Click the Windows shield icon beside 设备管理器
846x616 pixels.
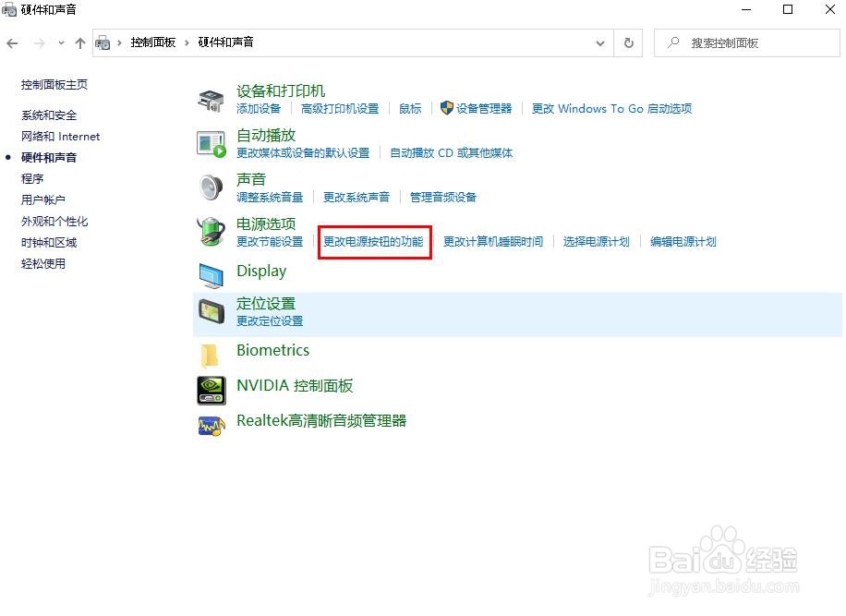pos(447,108)
